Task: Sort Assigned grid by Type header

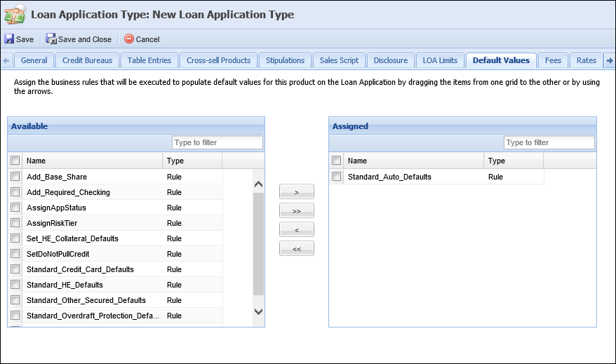Action: click(x=514, y=161)
